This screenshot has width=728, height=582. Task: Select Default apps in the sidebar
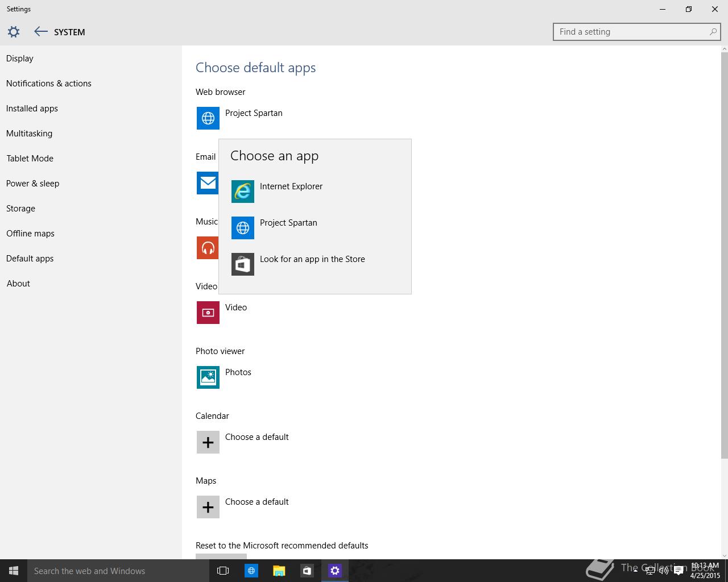click(30, 259)
